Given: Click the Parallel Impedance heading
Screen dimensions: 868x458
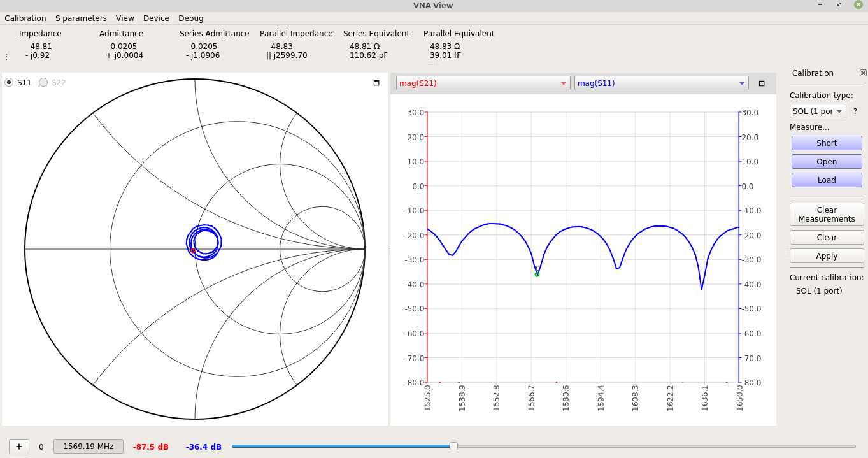Looking at the screenshot, I should 296,34.
